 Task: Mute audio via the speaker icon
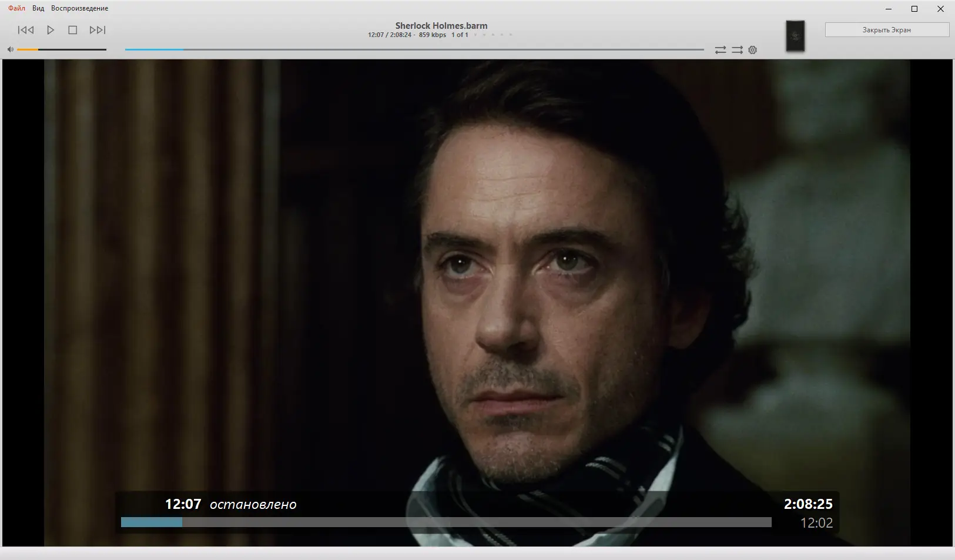[10, 49]
